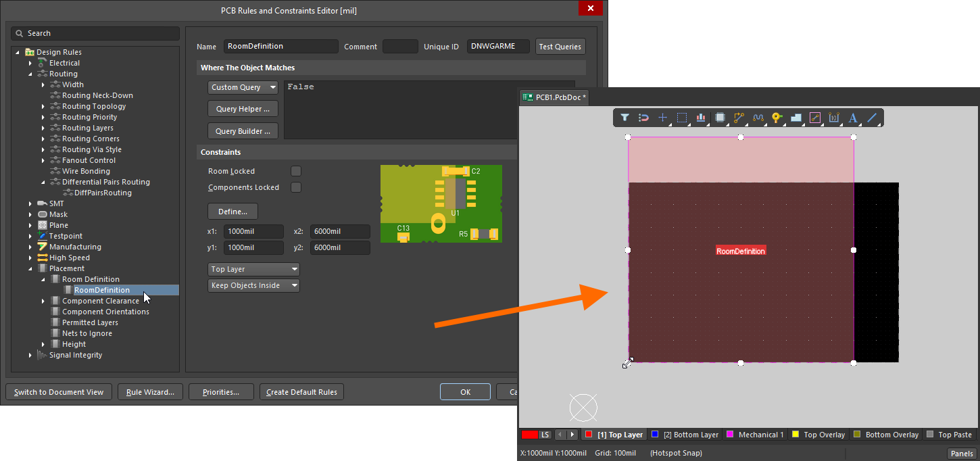Select the place via icon
Viewport: 980px width, 461px height.
[777, 118]
